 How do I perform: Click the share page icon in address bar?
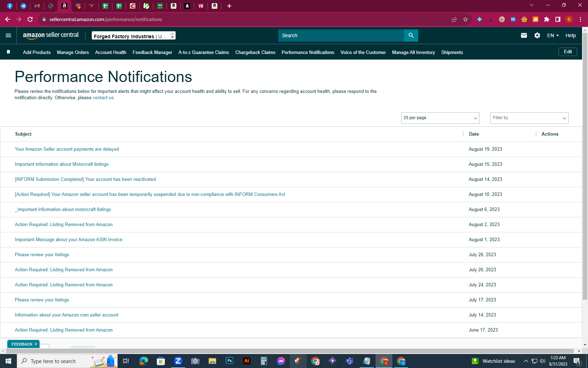click(x=454, y=19)
